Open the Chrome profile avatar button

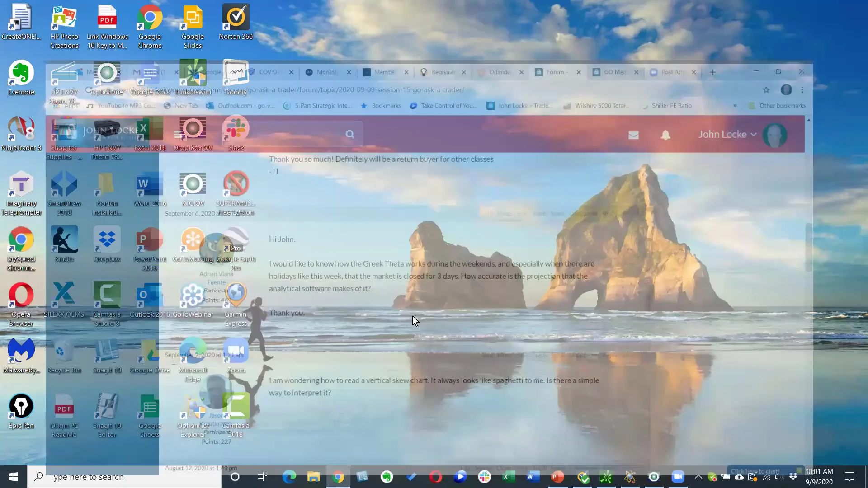coord(786,90)
